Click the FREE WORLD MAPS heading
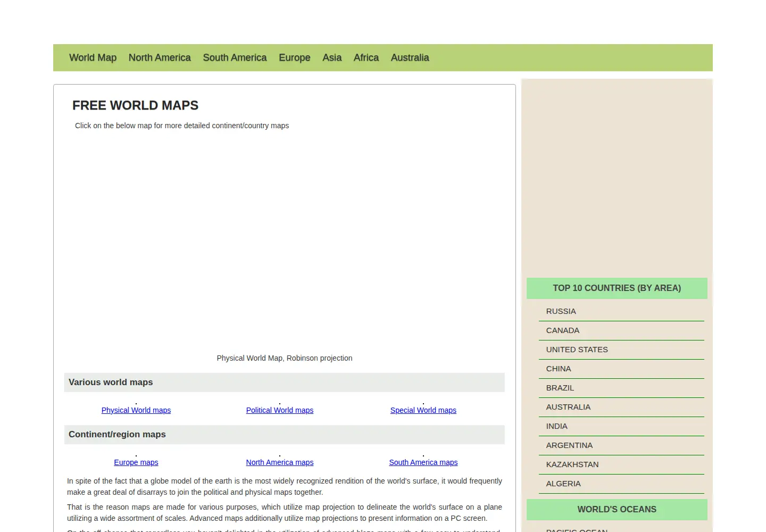The height and width of the screenshot is (532, 766). coord(135,105)
